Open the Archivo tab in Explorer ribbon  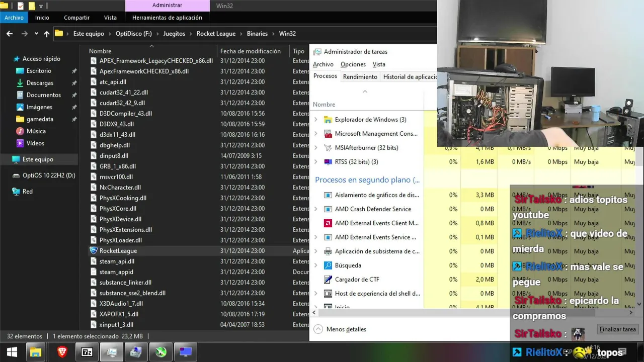click(x=14, y=18)
